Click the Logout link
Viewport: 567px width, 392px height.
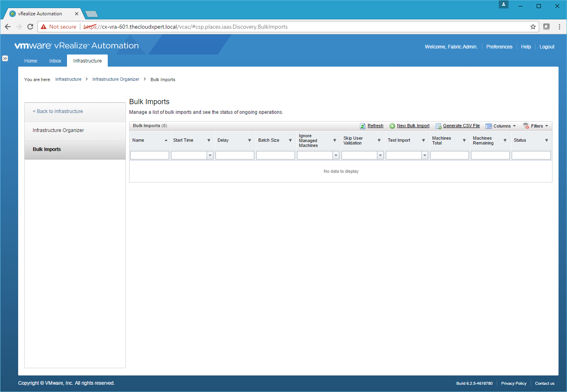point(547,47)
